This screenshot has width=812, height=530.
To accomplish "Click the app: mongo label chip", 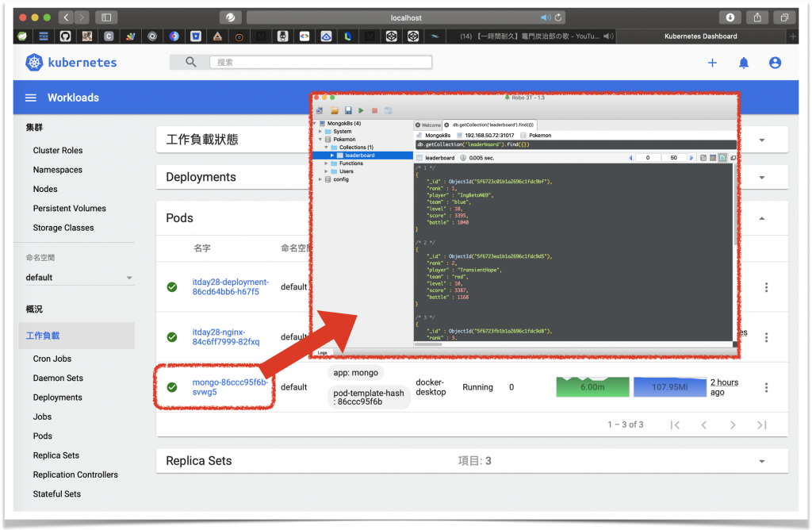I will (x=356, y=373).
